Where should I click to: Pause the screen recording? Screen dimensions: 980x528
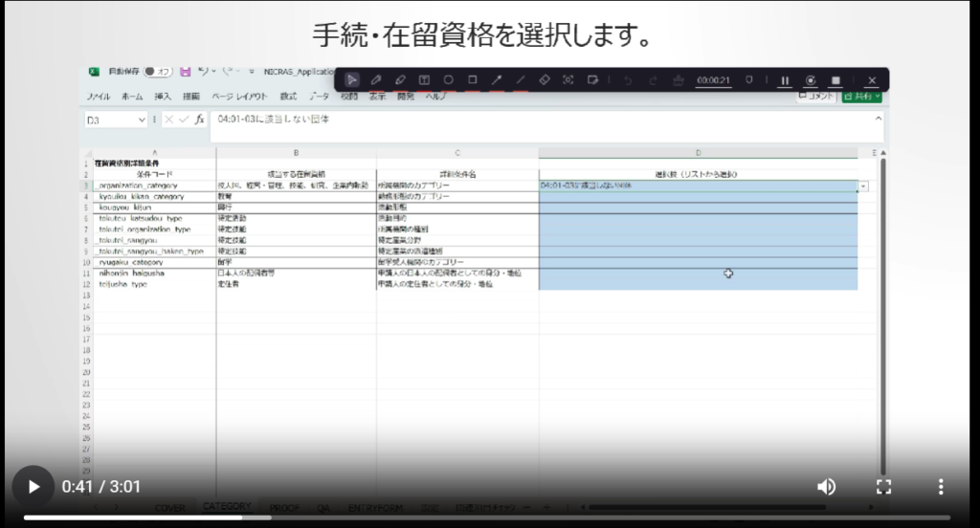tap(785, 80)
